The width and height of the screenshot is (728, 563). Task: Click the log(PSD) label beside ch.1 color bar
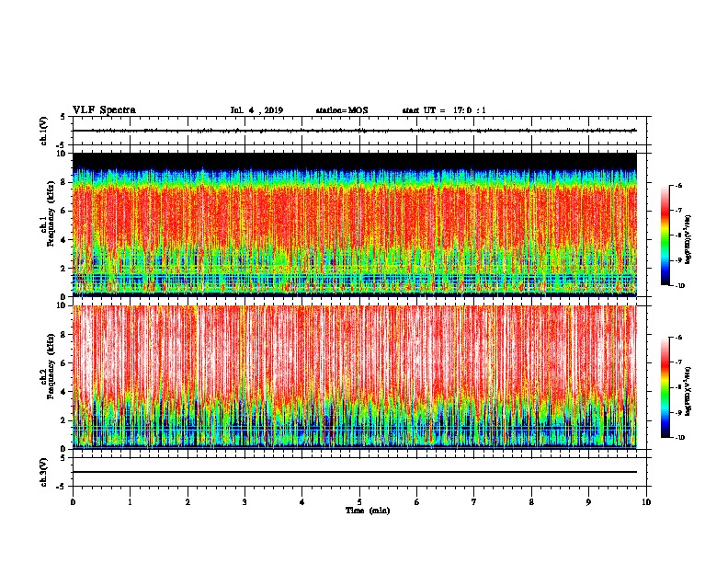click(x=688, y=239)
